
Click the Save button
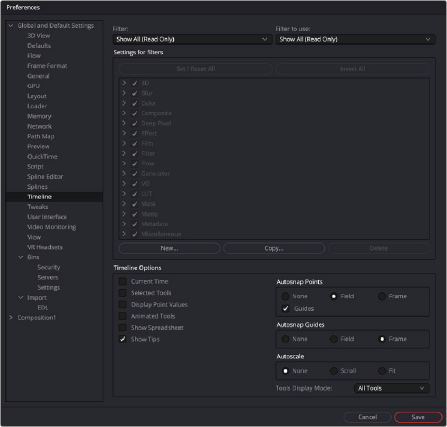point(418,417)
